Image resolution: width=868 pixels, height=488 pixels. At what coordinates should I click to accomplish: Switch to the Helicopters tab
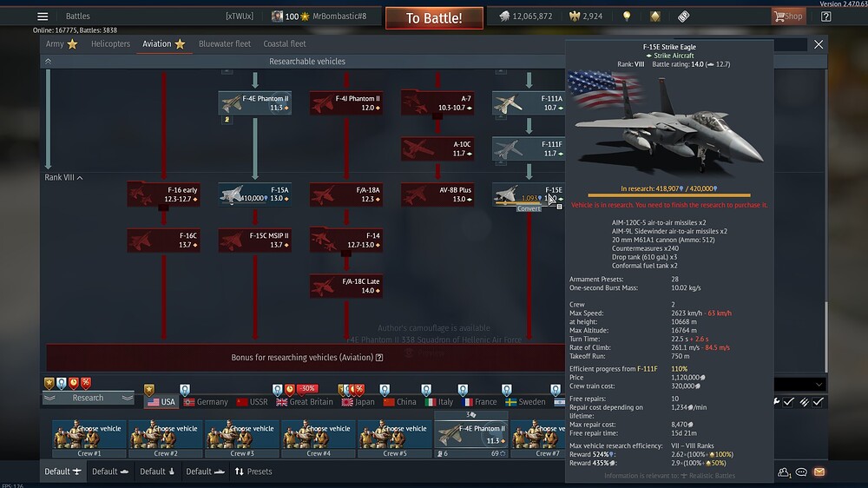(111, 43)
